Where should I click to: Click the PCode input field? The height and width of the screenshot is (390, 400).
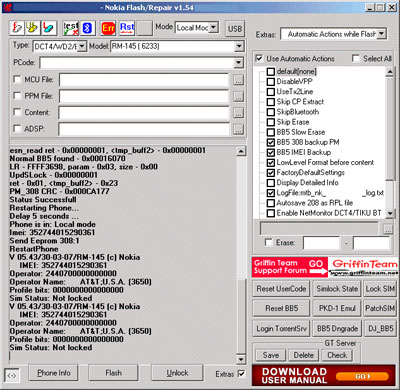(137, 63)
